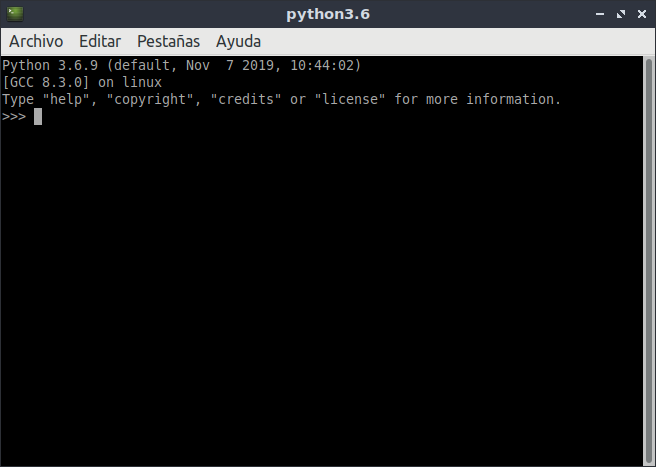Screen dimensions: 656x467
Task: Maximize the python3.6 terminal window
Action: [x=621, y=14]
